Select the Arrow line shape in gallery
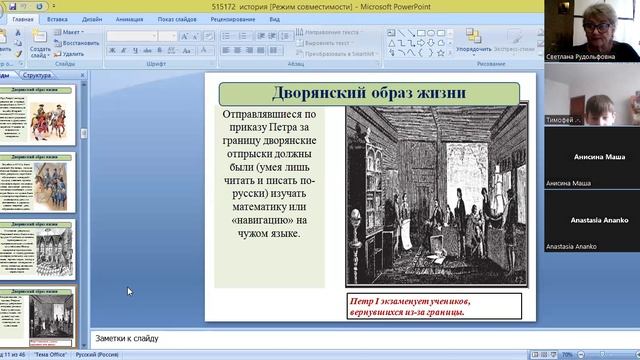 pos(411,33)
